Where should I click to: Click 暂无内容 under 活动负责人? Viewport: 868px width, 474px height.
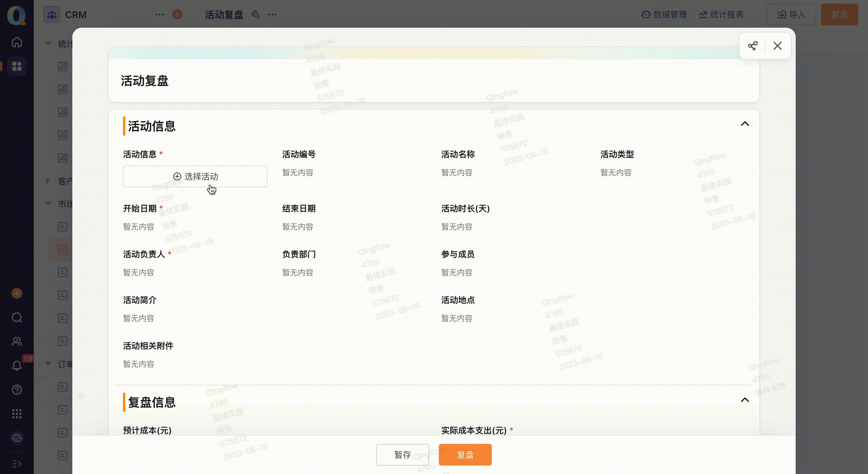[x=139, y=272]
